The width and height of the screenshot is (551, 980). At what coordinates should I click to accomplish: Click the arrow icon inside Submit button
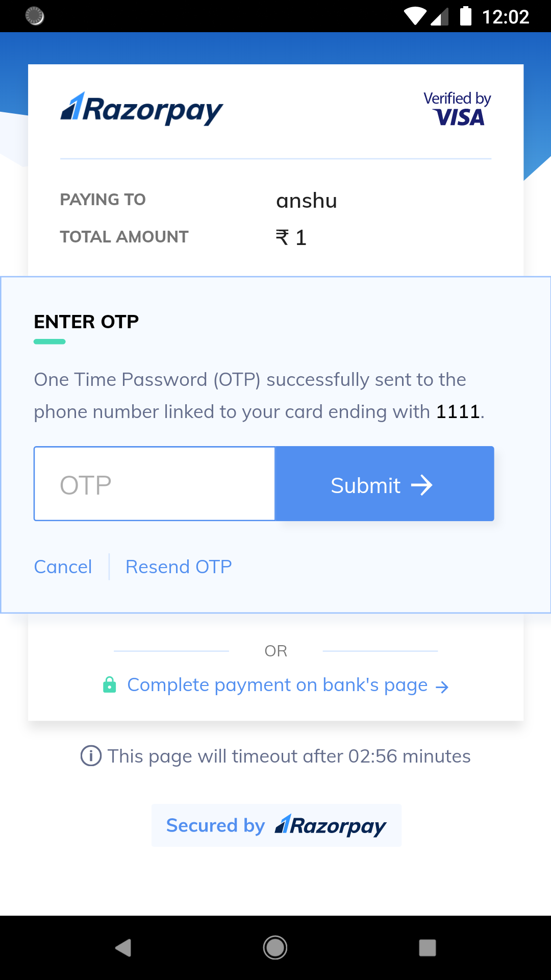tap(423, 485)
